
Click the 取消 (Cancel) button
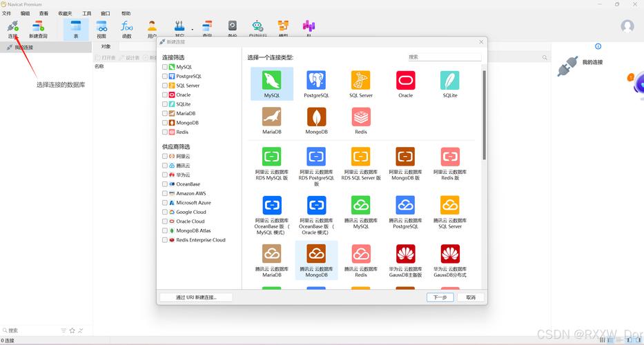pyautogui.click(x=471, y=297)
